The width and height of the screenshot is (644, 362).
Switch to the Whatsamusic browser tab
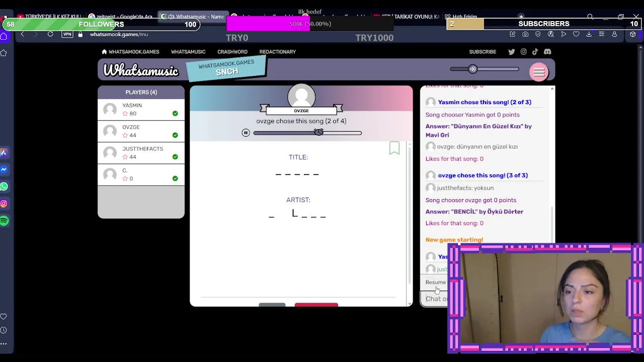coord(193,17)
